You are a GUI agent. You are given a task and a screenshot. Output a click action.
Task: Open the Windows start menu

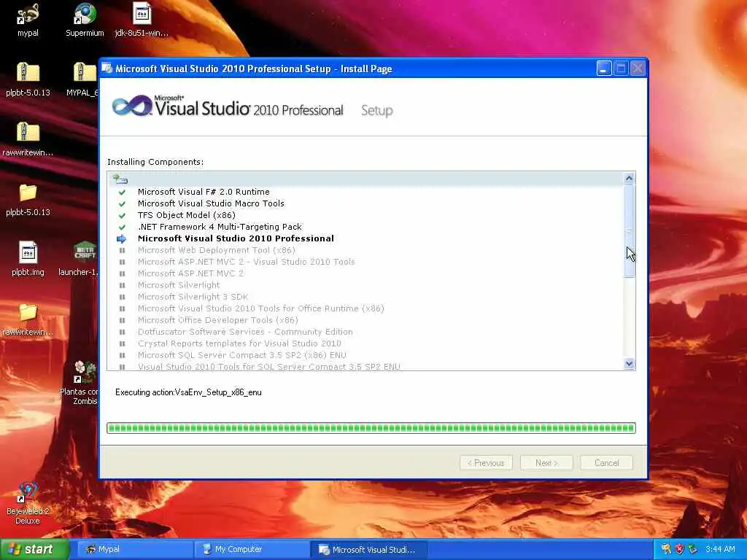pyautogui.click(x=35, y=549)
